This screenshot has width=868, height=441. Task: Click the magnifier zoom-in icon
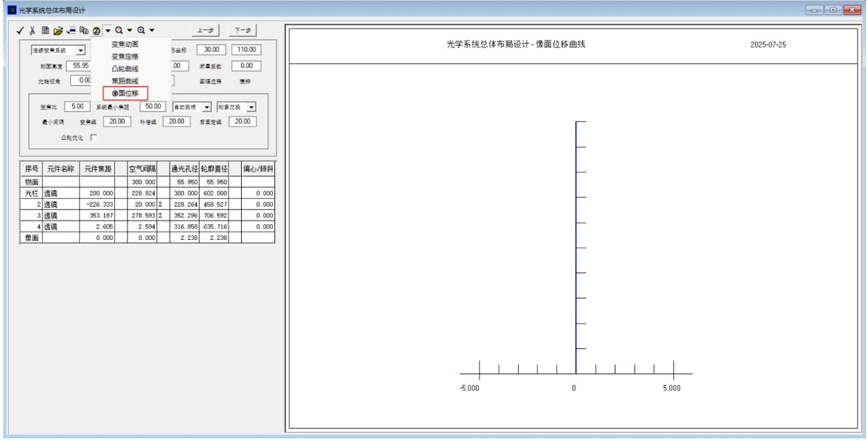pyautogui.click(x=142, y=31)
